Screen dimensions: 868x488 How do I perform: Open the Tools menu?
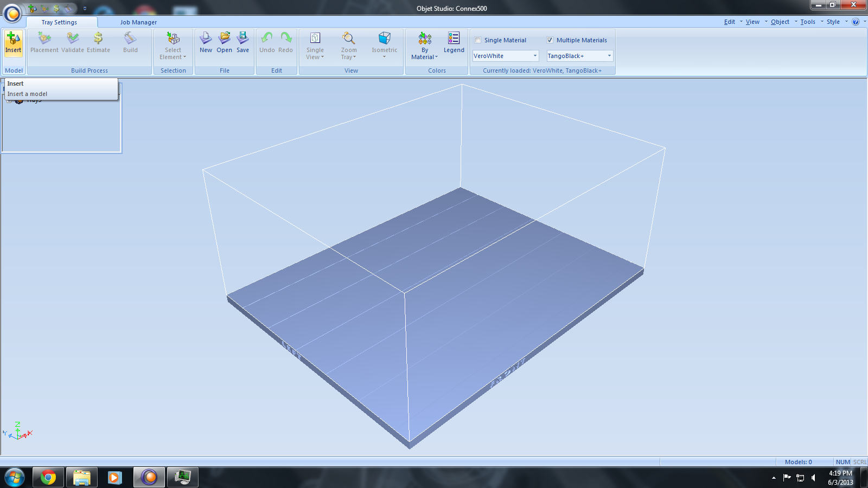tap(807, 21)
